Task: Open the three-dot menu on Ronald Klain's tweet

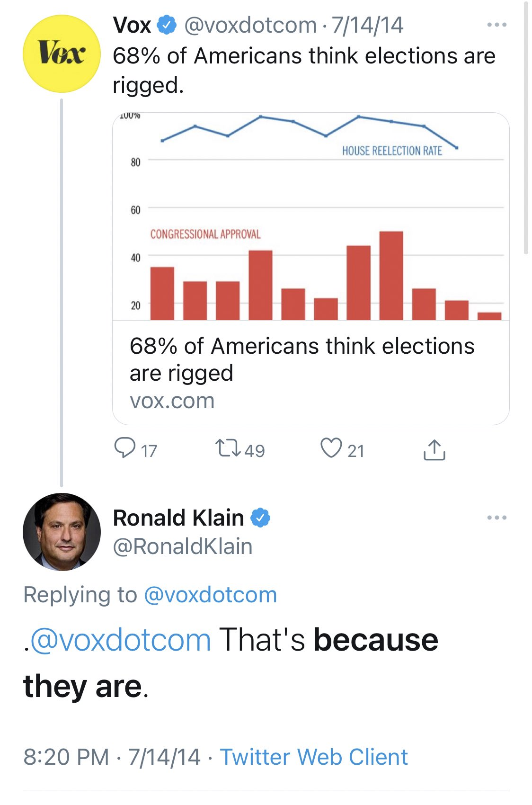Action: tap(497, 518)
